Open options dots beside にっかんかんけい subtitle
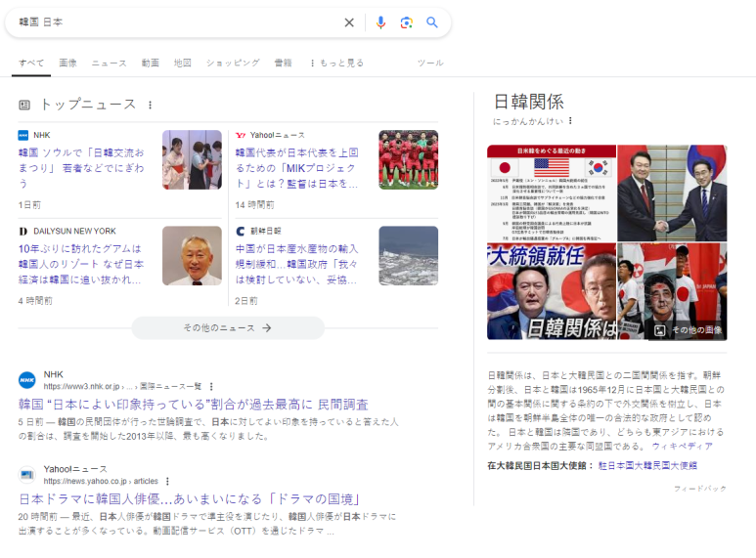 coord(570,120)
